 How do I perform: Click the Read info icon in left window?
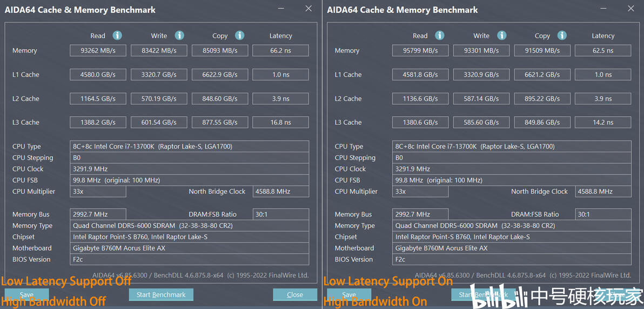pyautogui.click(x=117, y=35)
